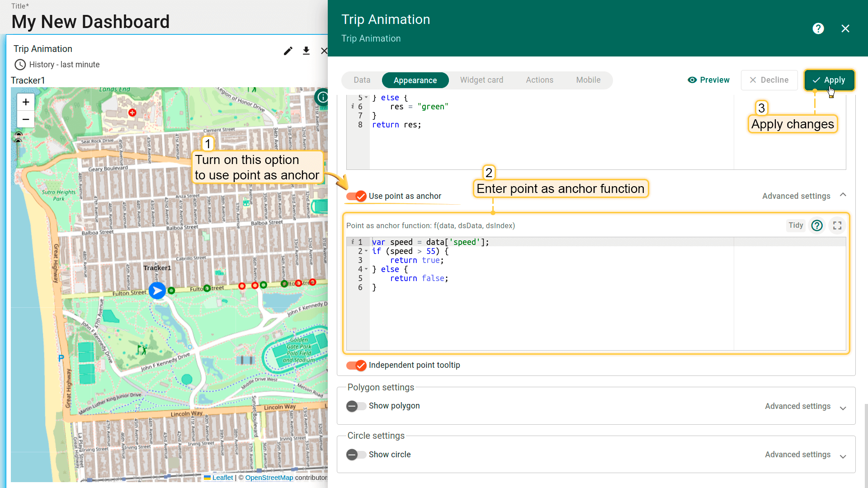Viewport: 868px width, 488px height.
Task: Click the 'return true;' code line
Action: coord(417,260)
